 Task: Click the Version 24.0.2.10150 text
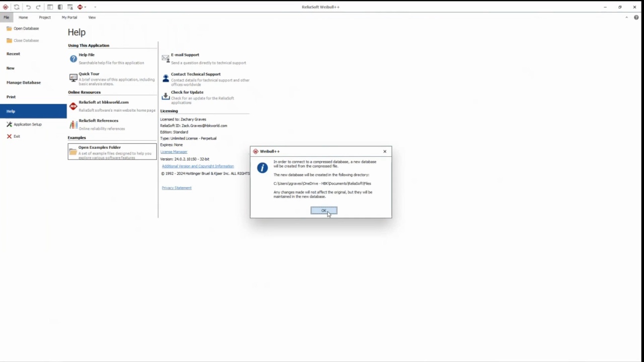(185, 159)
